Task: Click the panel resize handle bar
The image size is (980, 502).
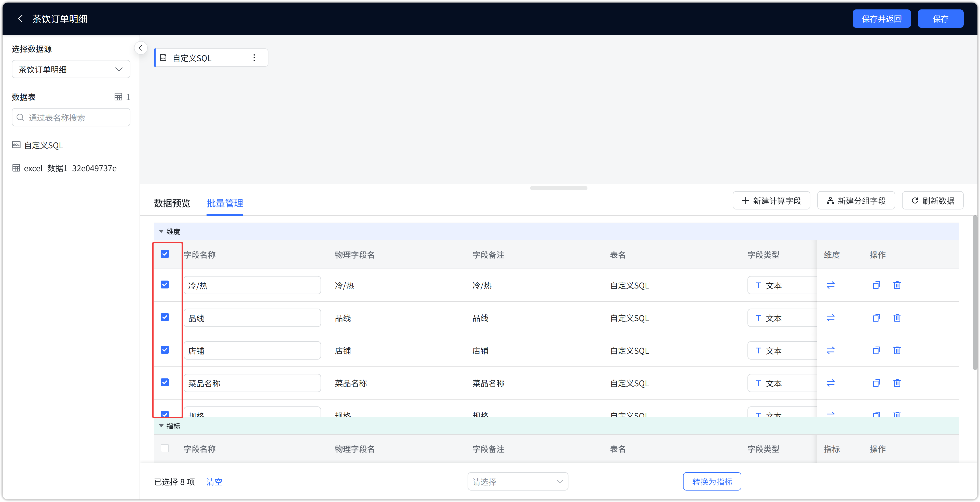Action: (559, 188)
